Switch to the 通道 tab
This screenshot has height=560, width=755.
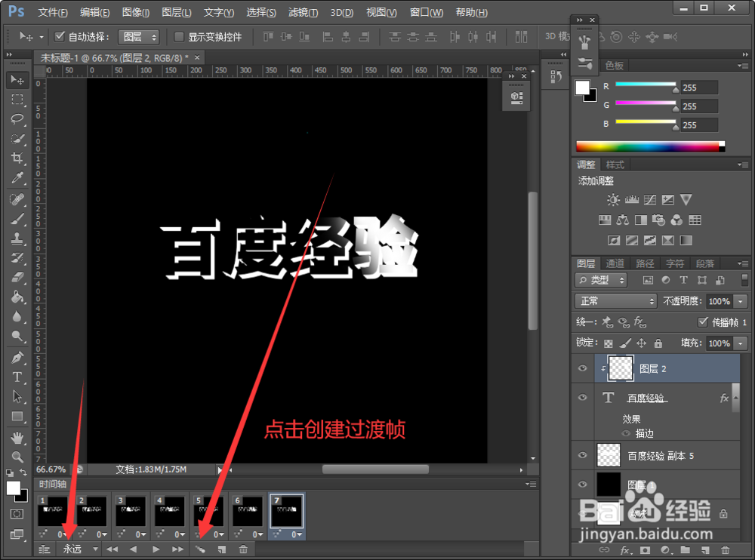click(615, 263)
